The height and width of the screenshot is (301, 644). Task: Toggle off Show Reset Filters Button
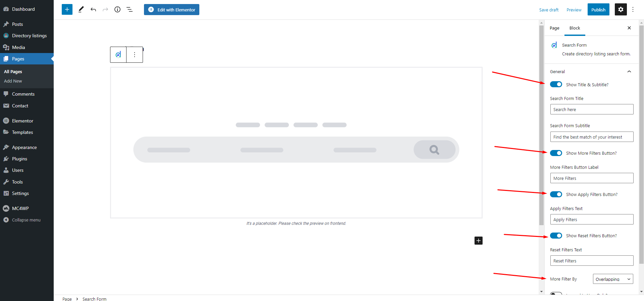pos(556,236)
